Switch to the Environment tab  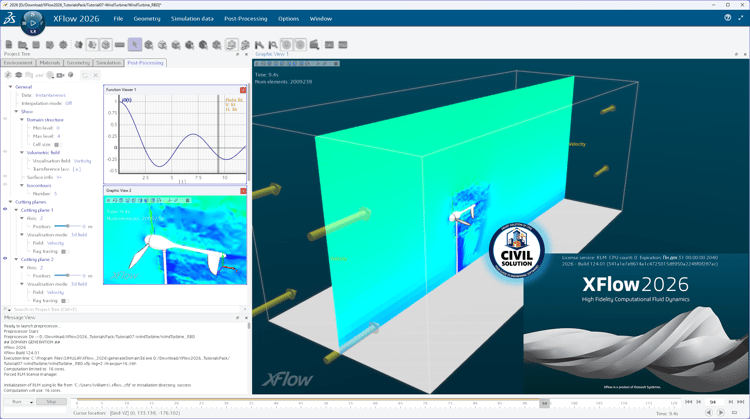click(x=18, y=63)
